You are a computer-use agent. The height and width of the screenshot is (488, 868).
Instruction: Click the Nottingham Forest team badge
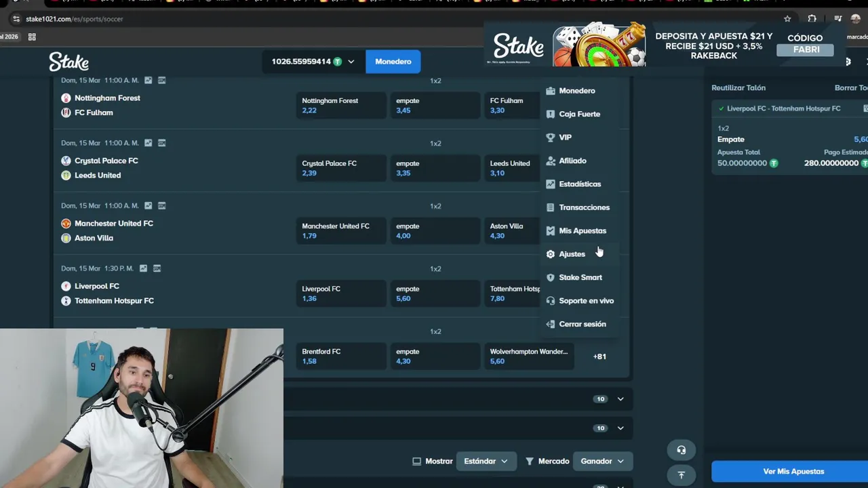66,98
